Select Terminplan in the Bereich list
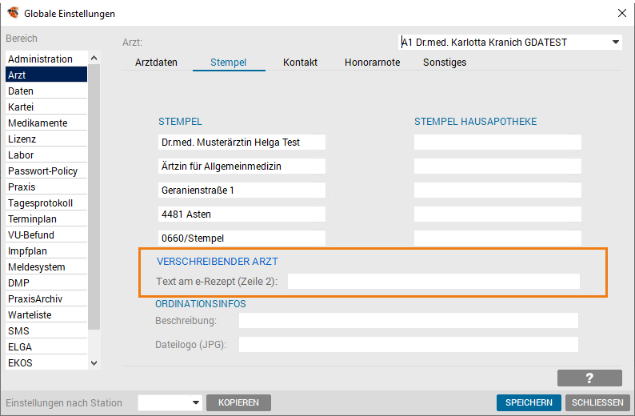Screen dimensions: 635x416 [x=33, y=219]
